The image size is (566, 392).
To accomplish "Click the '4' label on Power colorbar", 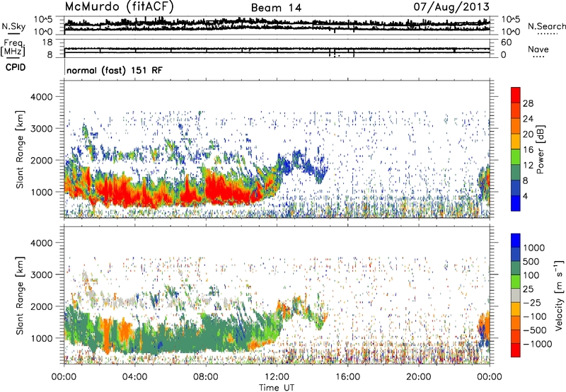I will pyautogui.click(x=525, y=196).
